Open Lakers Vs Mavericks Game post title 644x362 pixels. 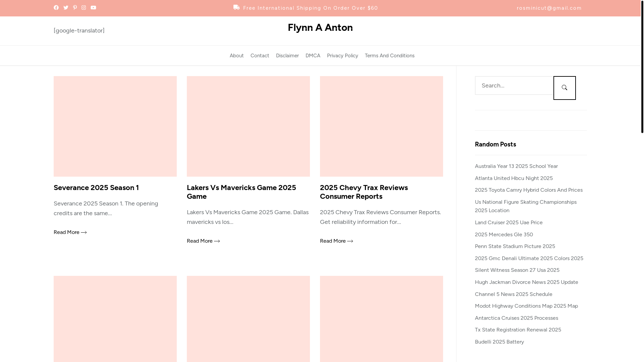tap(241, 192)
